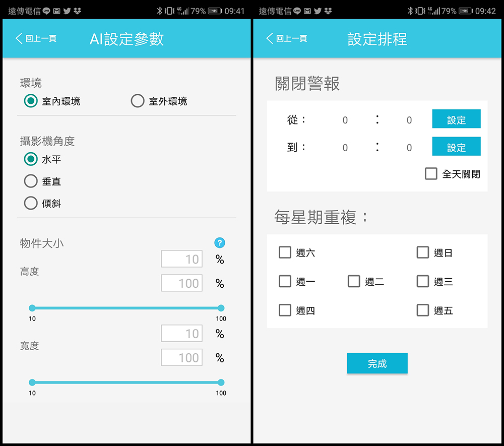Screen dimensions: 504x446
Task: Tap 4G signal icon in left status bar
Action: pyautogui.click(x=182, y=11)
